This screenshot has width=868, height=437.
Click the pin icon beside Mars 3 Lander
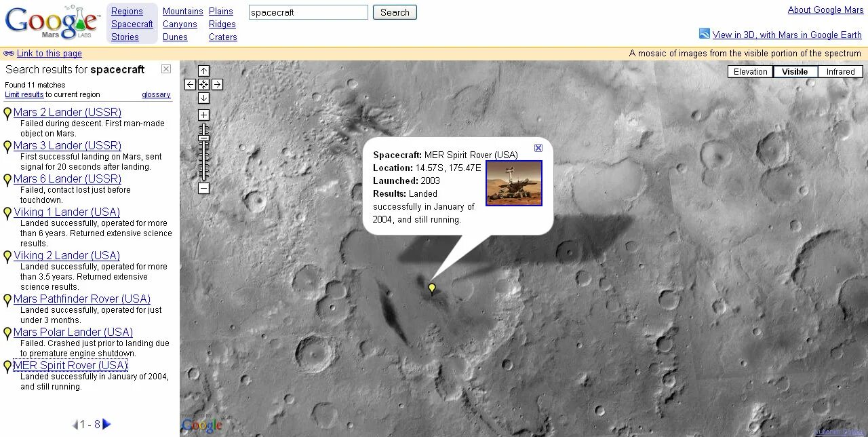tap(7, 147)
